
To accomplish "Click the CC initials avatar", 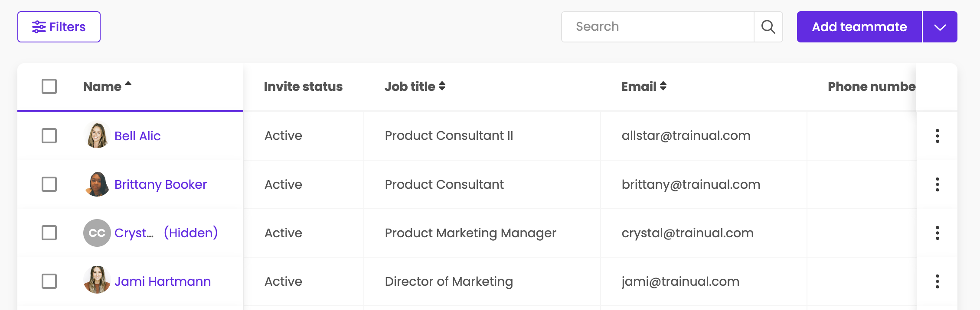I will click(97, 233).
